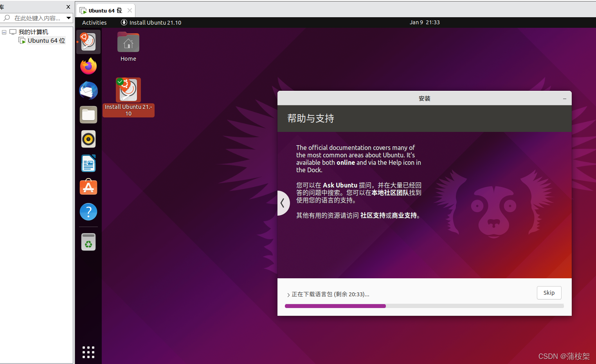Click My Computer monitor icon in tree
The height and width of the screenshot is (364, 596).
[13, 32]
